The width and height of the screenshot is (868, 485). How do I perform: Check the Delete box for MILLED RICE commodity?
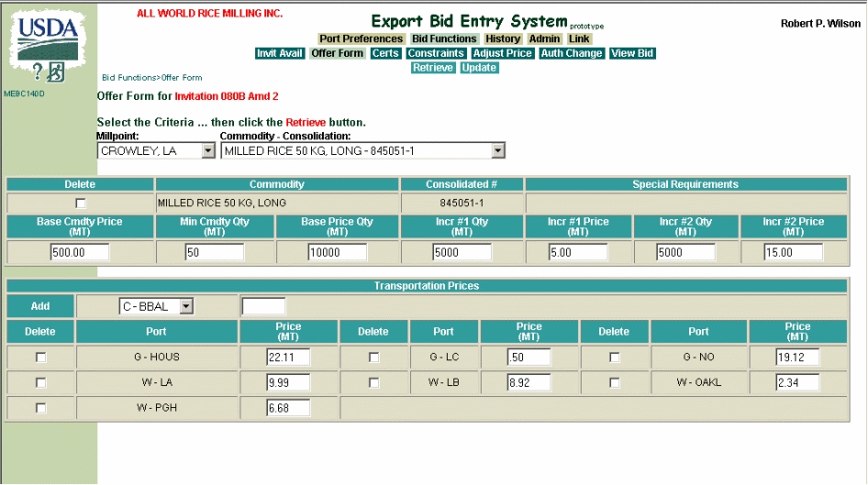[x=80, y=203]
